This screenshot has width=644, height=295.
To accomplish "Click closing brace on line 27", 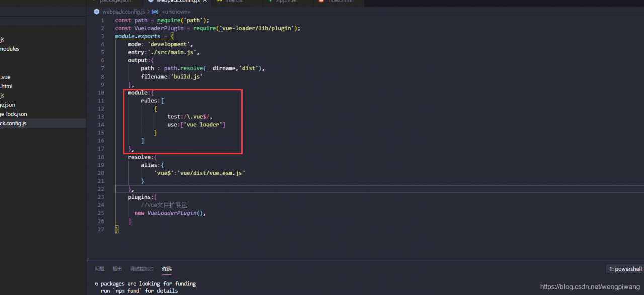I will click(117, 229).
